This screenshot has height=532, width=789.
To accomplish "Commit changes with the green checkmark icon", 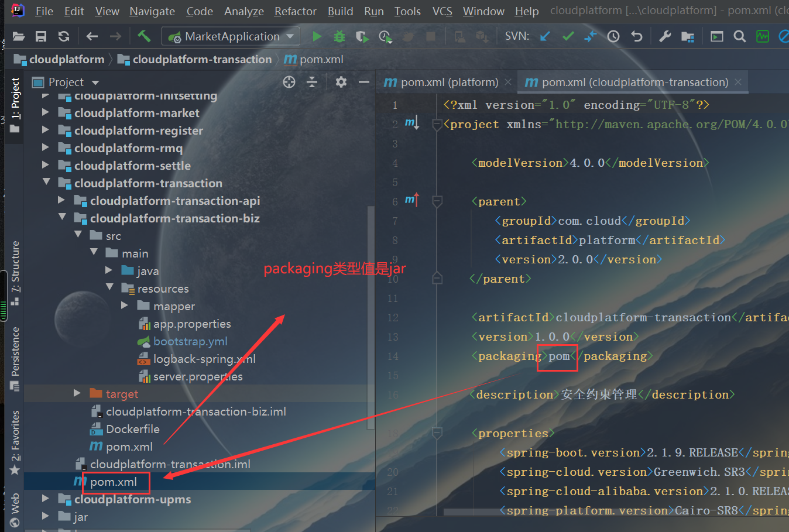I will (568, 36).
